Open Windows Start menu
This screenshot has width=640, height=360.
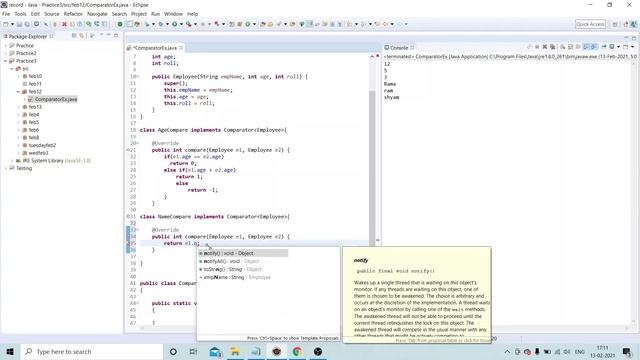(10, 351)
